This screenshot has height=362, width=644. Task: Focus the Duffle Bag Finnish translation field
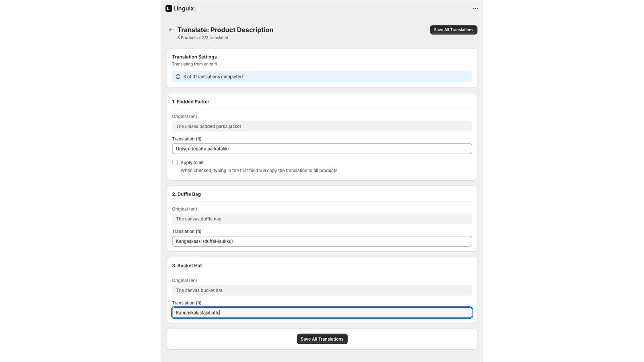(322, 241)
